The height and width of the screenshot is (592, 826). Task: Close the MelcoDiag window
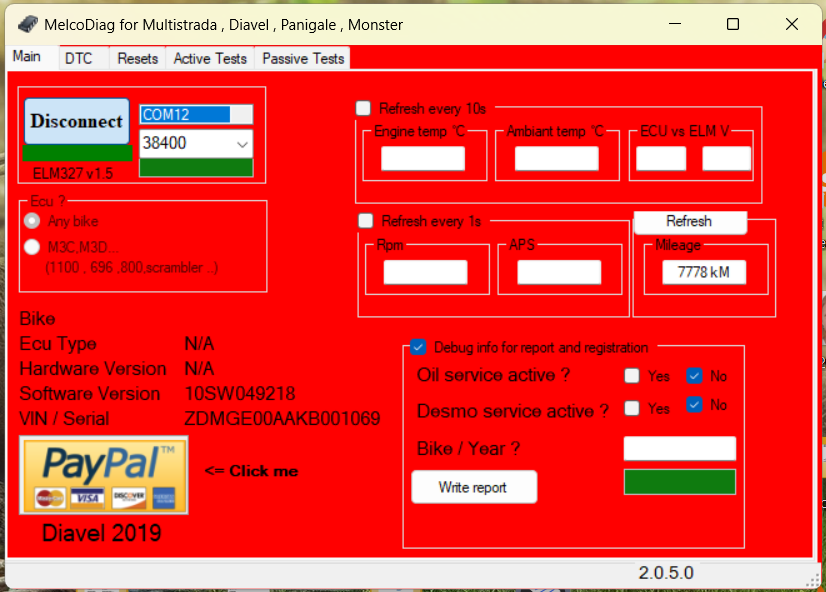pyautogui.click(x=792, y=24)
